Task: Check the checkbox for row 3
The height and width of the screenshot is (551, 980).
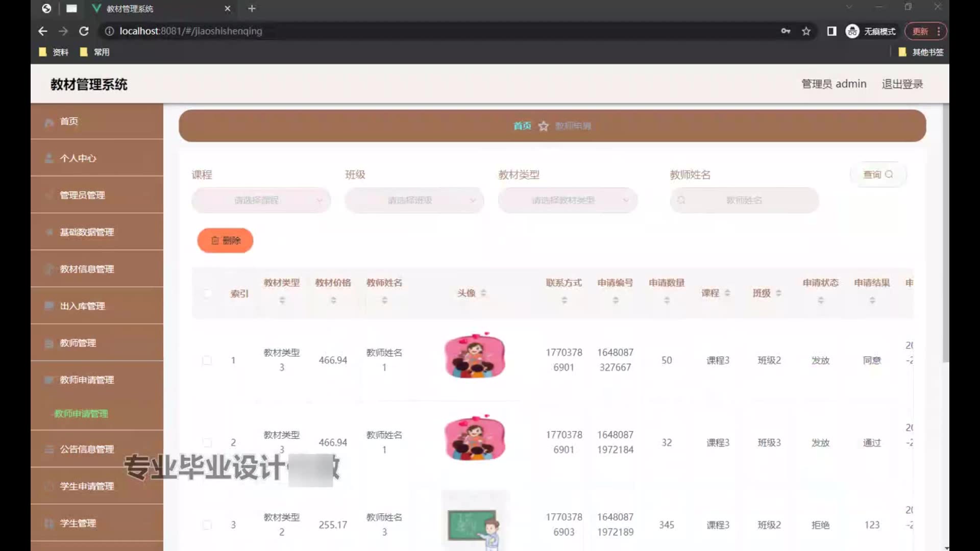Action: [207, 525]
